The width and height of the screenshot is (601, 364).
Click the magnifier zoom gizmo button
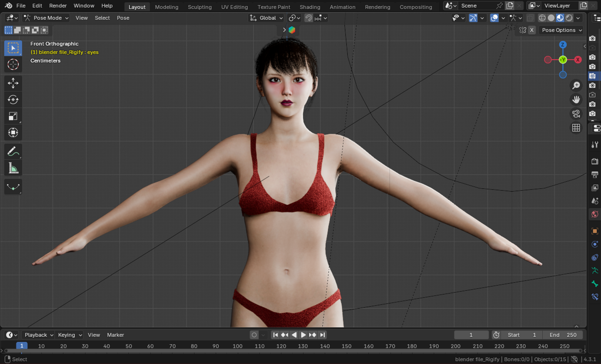(576, 85)
